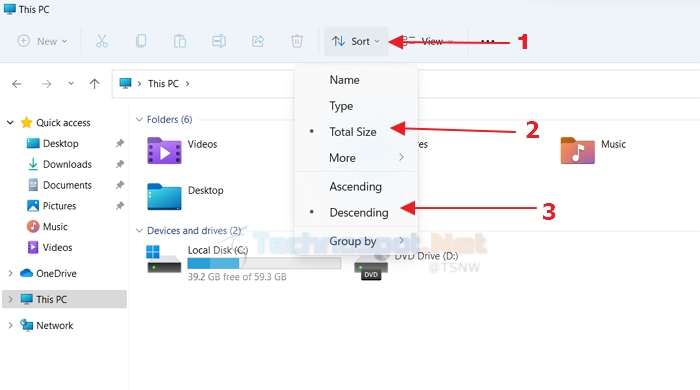Viewport: 700px width, 390px height.
Task: Click the Share icon in toolbar
Action: coord(258,41)
